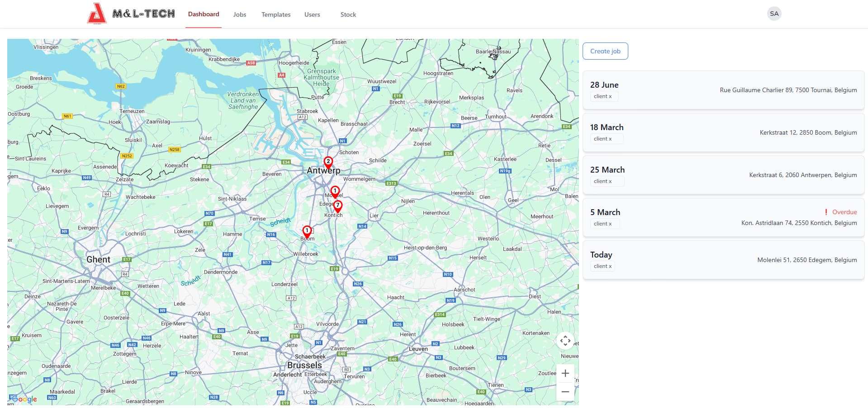
Task: Open map camera controls button
Action: (x=565, y=341)
